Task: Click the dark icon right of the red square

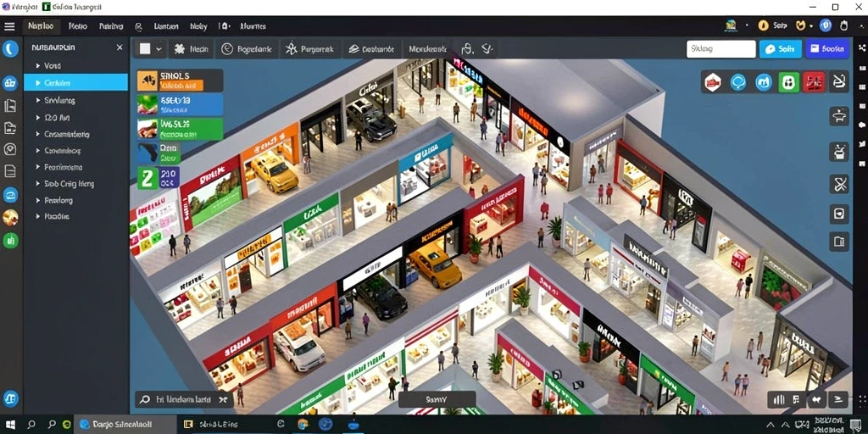Action: [839, 82]
